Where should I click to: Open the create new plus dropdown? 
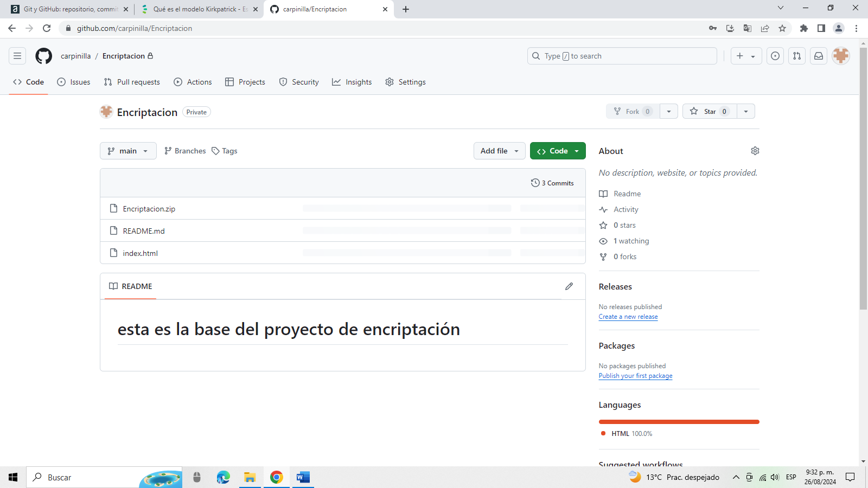tap(746, 56)
